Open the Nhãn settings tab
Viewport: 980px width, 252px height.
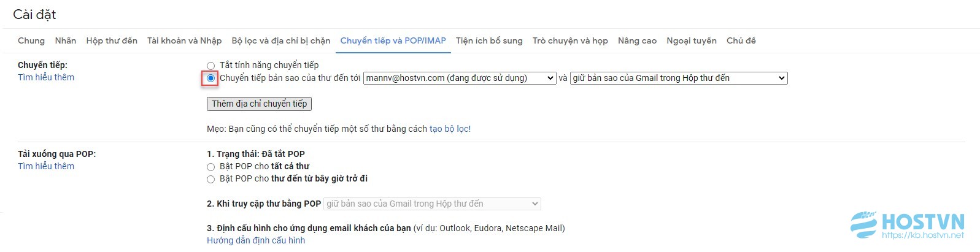click(66, 40)
